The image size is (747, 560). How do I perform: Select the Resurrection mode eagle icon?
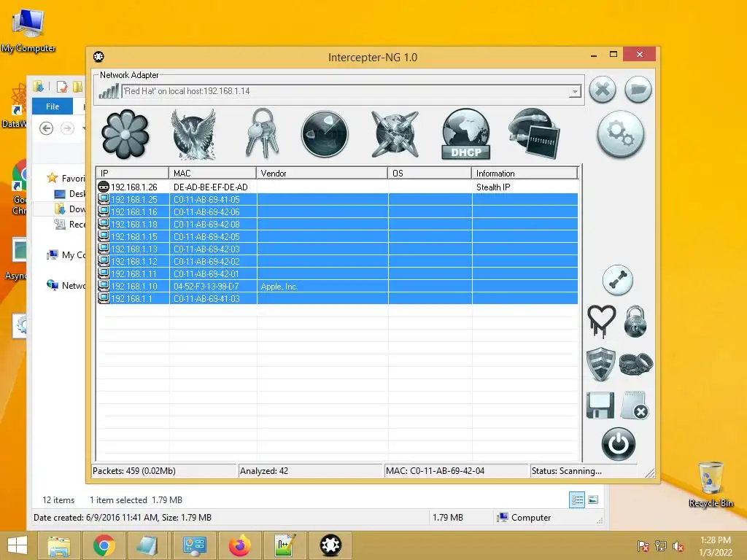(194, 135)
